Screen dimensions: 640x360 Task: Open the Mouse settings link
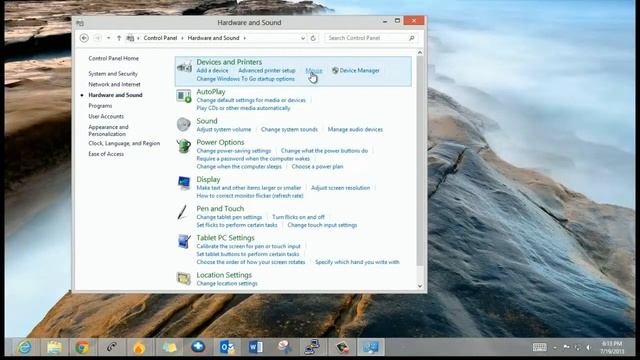point(313,70)
